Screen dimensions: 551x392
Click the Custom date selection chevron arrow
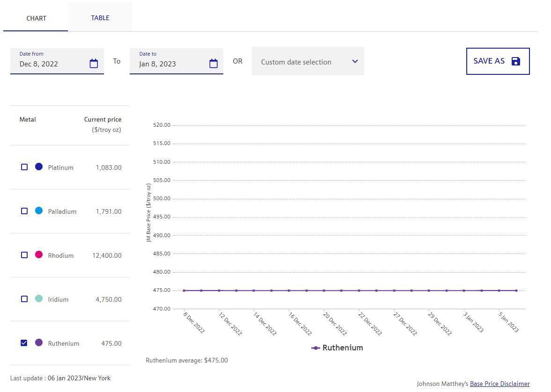[355, 61]
